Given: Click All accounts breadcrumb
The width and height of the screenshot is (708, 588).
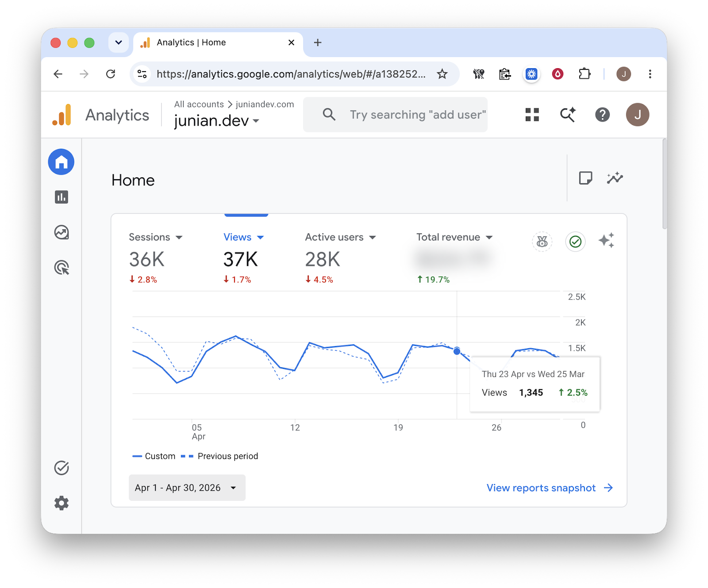Looking at the screenshot, I should click(199, 104).
